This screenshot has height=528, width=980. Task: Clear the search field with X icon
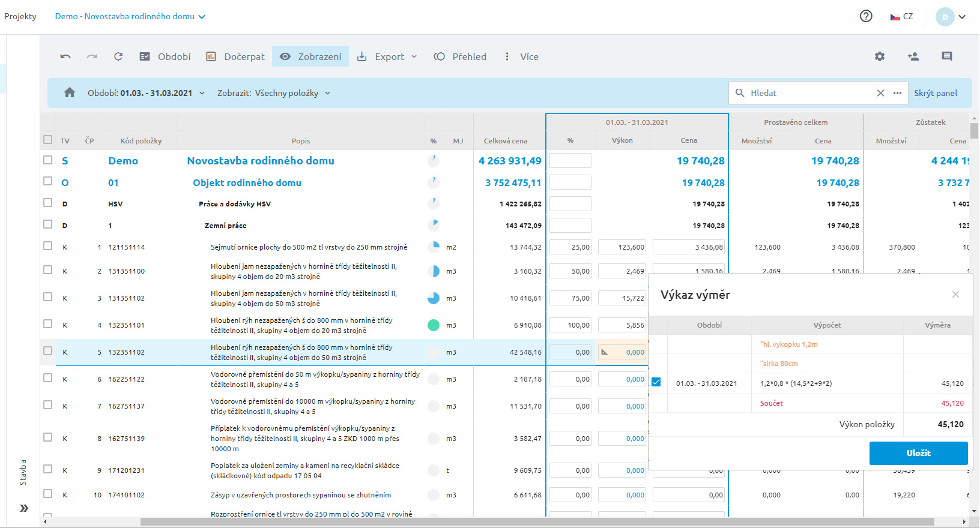pyautogui.click(x=880, y=93)
